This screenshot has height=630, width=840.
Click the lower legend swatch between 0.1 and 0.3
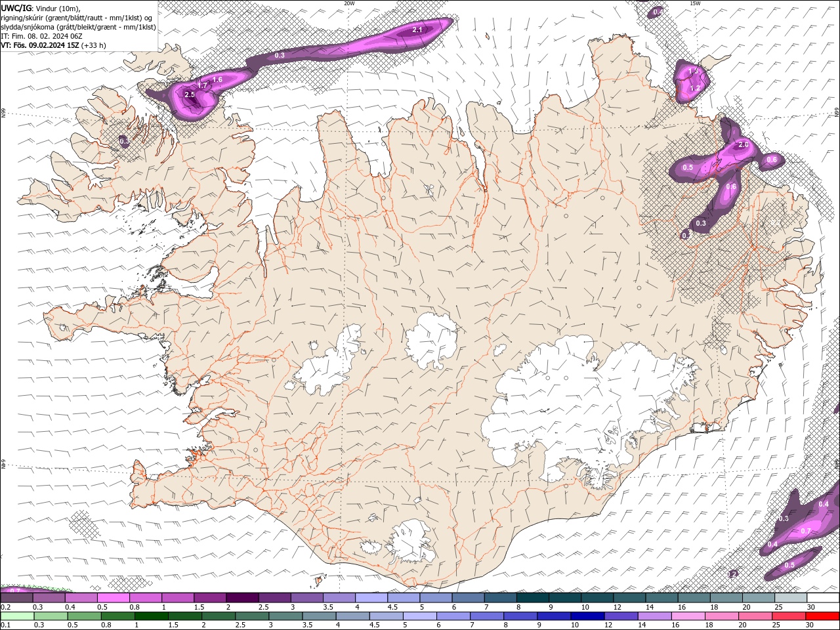pos(17,616)
